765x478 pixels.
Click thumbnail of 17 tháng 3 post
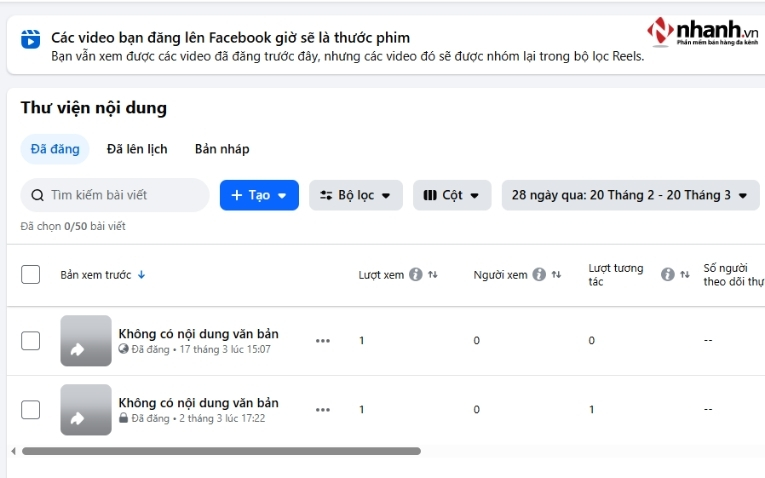(x=86, y=340)
